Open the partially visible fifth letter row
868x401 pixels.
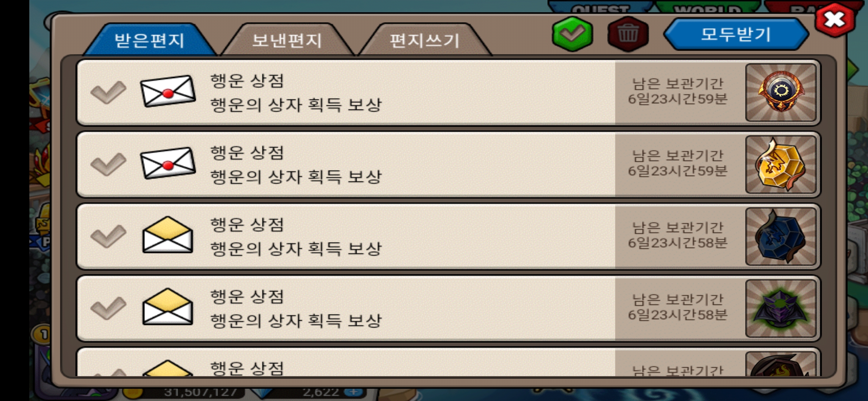click(448, 362)
